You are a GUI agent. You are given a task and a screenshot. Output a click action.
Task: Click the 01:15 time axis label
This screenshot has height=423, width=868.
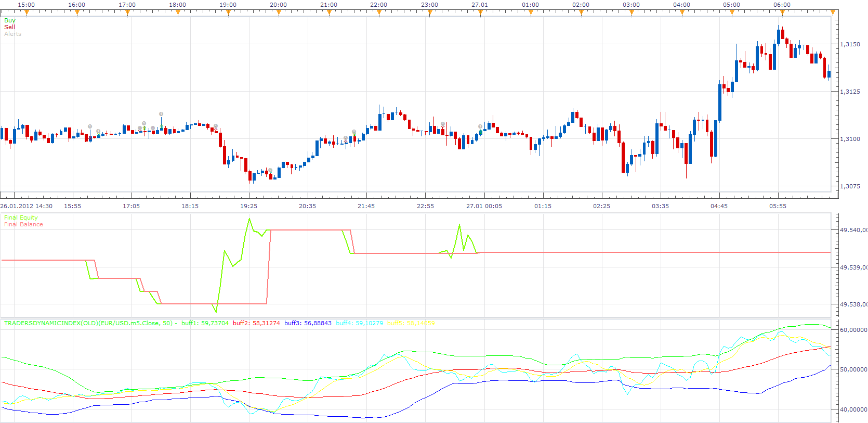543,206
